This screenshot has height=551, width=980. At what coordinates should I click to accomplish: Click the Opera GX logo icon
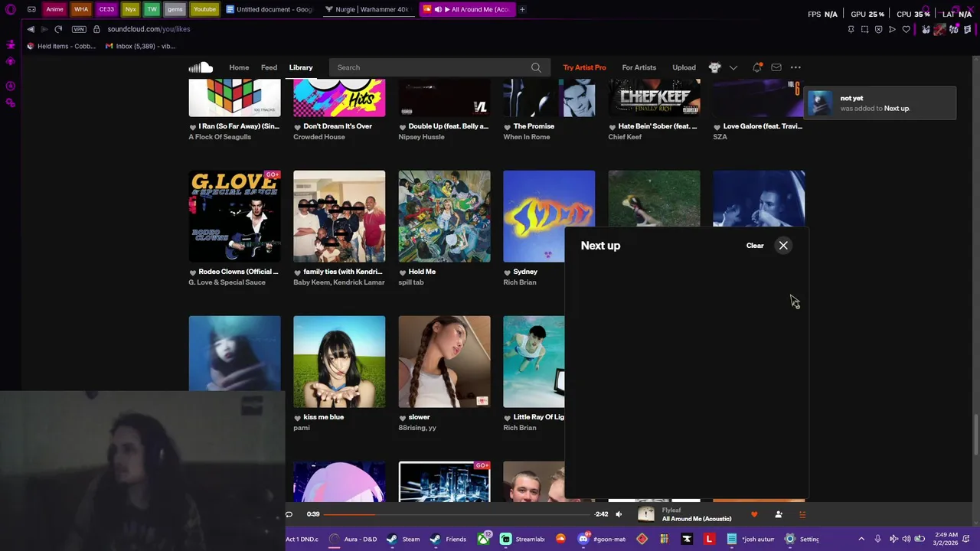(10, 9)
